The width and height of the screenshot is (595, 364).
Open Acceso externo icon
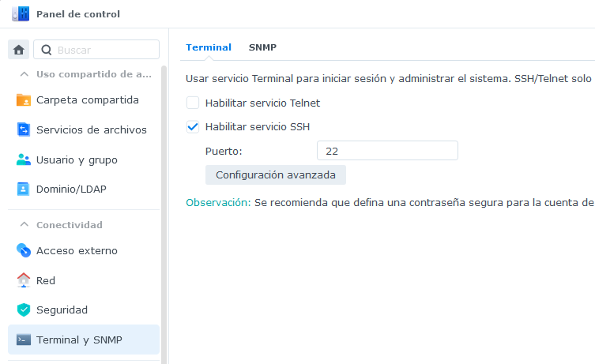(24, 250)
